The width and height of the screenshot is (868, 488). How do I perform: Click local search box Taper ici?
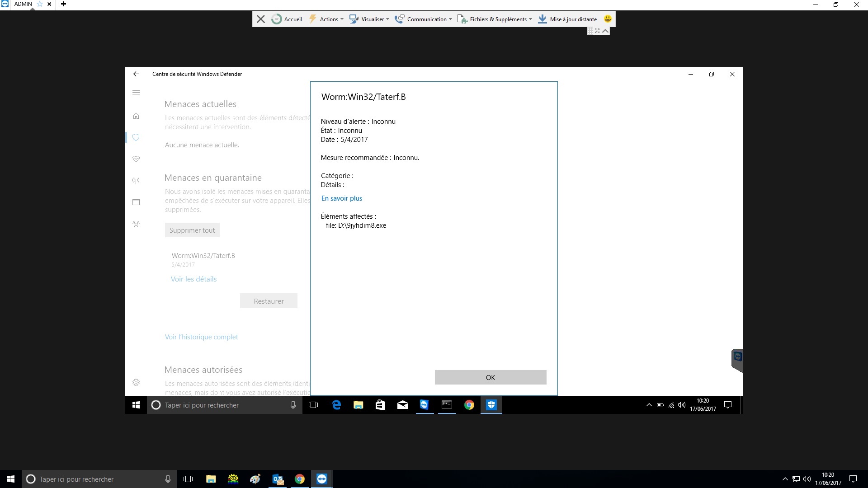pyautogui.click(x=99, y=479)
